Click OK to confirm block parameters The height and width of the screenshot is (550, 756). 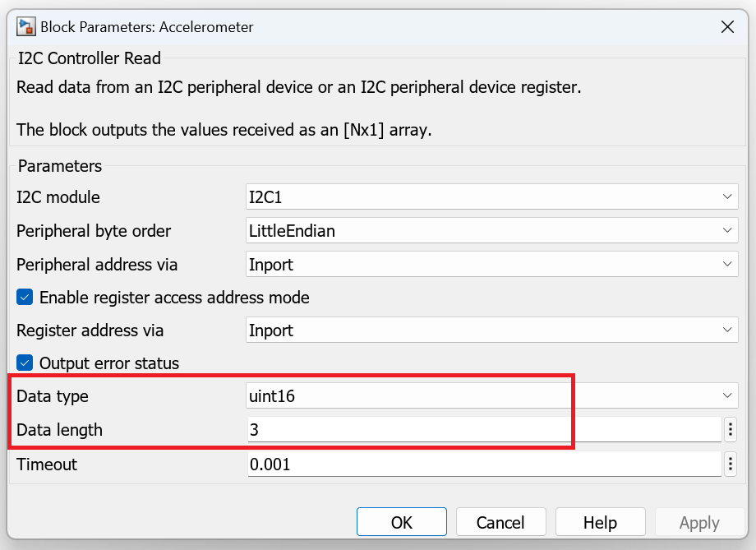coord(402,521)
